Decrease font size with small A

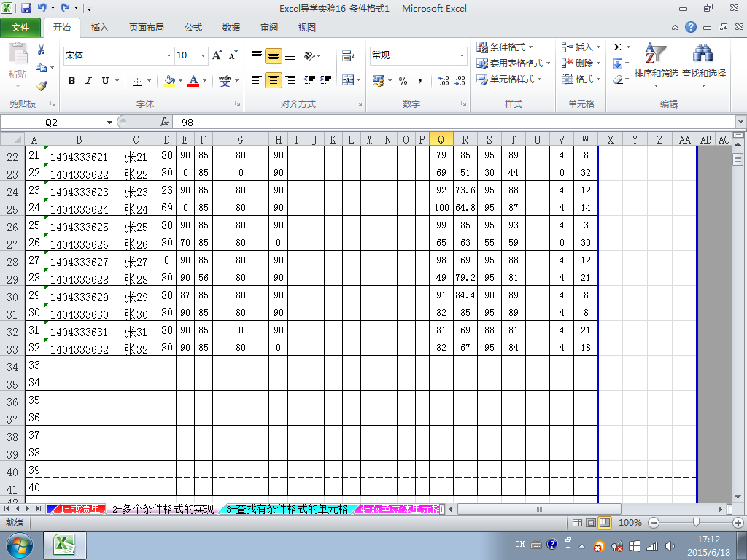pyautogui.click(x=233, y=55)
